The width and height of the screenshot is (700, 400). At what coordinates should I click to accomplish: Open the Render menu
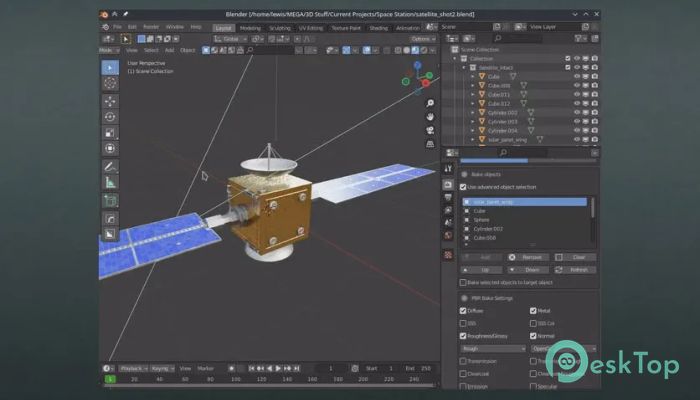[x=151, y=27]
